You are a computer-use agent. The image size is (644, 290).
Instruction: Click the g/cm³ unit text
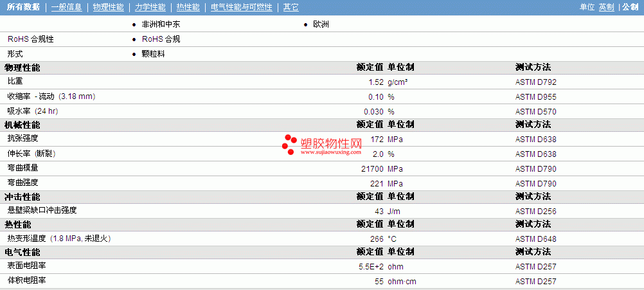click(x=398, y=82)
